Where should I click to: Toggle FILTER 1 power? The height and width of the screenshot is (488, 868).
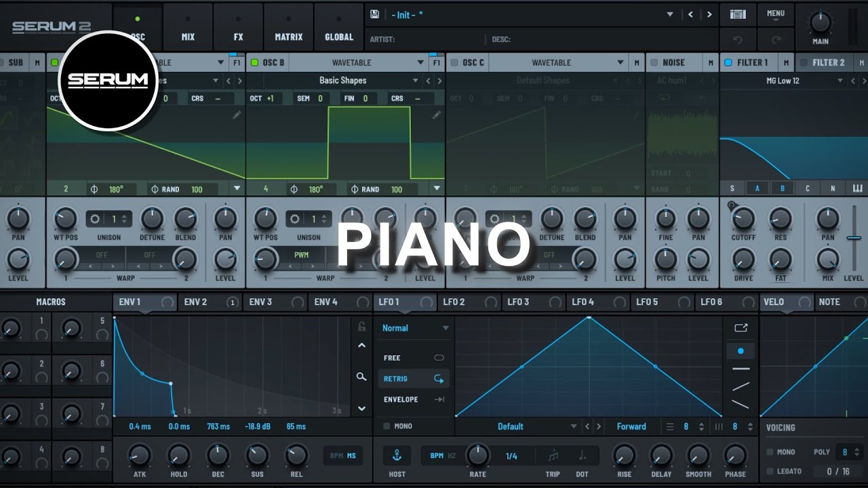click(728, 62)
